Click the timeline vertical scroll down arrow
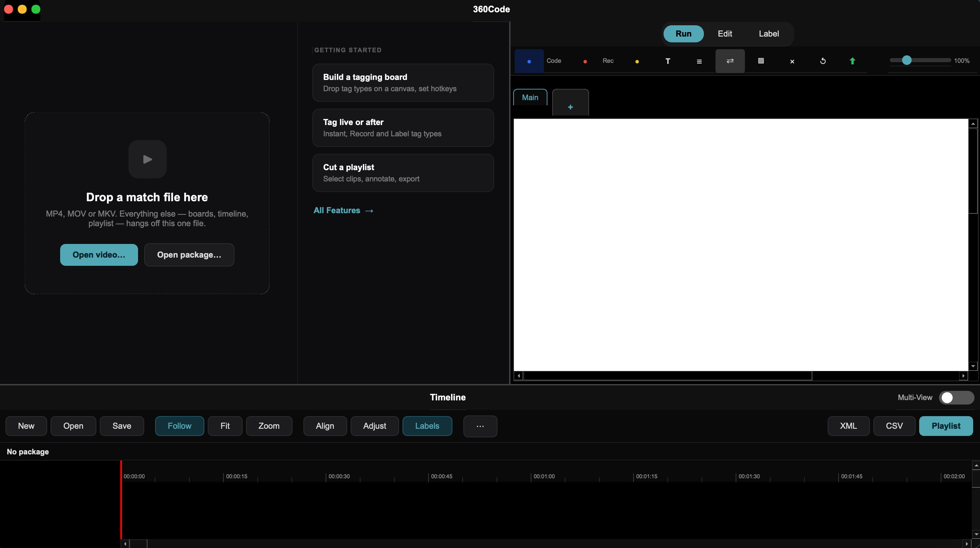The image size is (980, 548). click(x=976, y=534)
